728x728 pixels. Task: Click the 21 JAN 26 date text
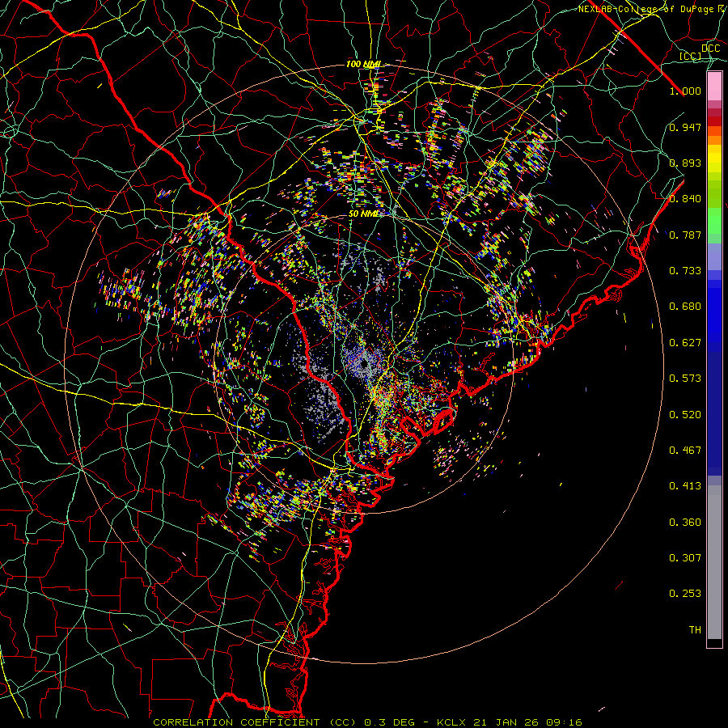[505, 722]
